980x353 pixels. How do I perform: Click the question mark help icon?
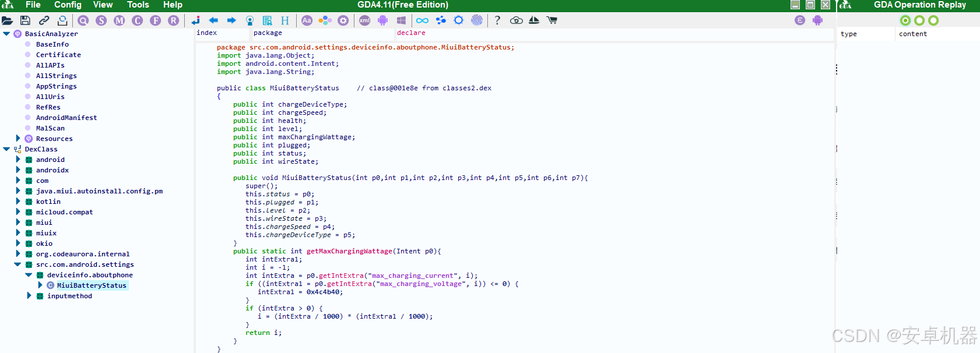point(497,20)
